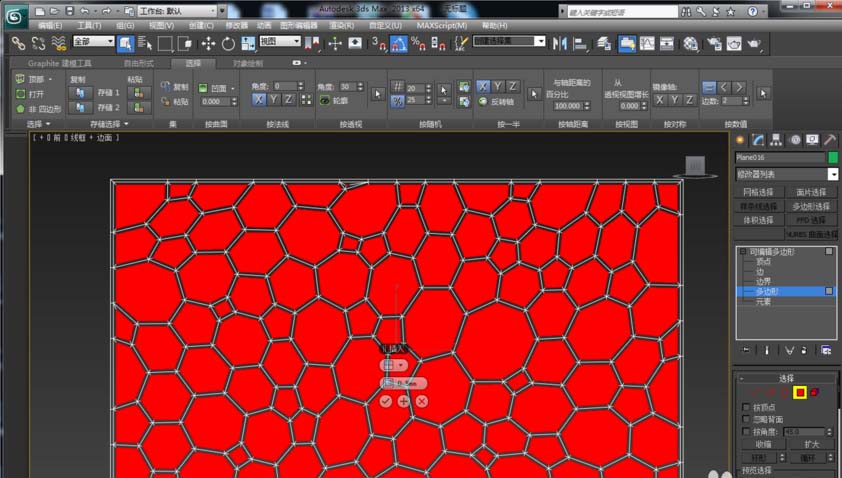Open the MAXScript(M) menu
This screenshot has width=842, height=478.
point(441,25)
